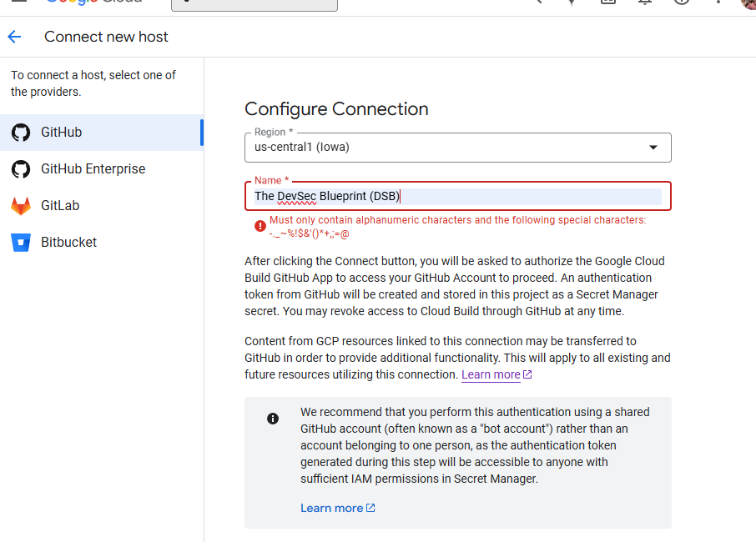Click the GitLab fox logo icon

click(21, 206)
